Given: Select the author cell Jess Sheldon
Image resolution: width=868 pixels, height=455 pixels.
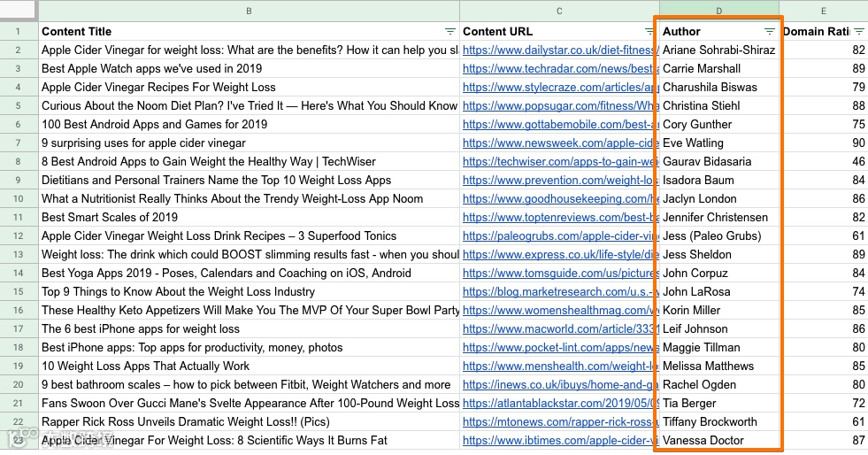Looking at the screenshot, I should [x=719, y=255].
